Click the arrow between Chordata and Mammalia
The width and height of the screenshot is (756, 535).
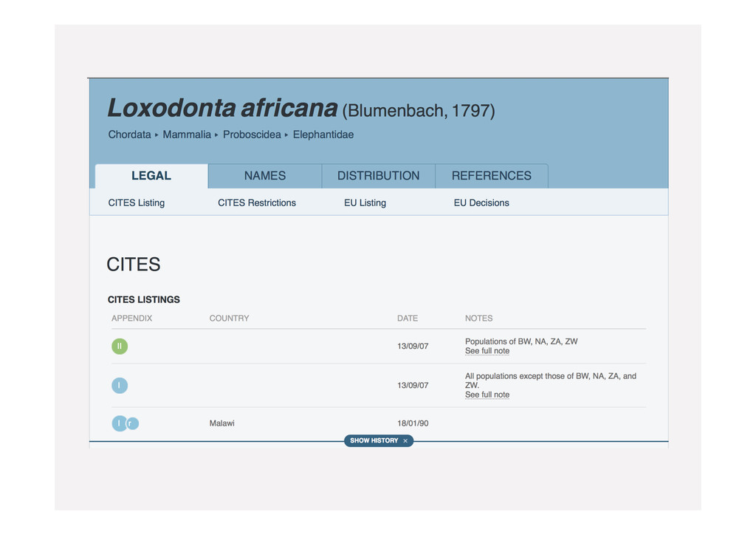(x=157, y=135)
